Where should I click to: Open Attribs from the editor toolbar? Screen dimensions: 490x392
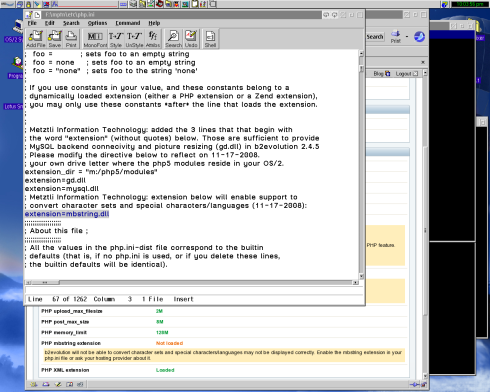point(153,39)
